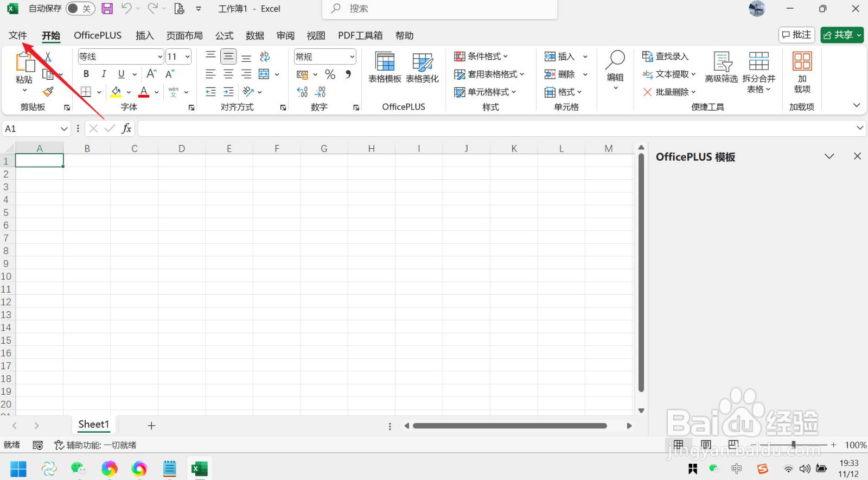Switch to PDF工具箱 tab
This screenshot has width=868, height=480.
(360, 35)
